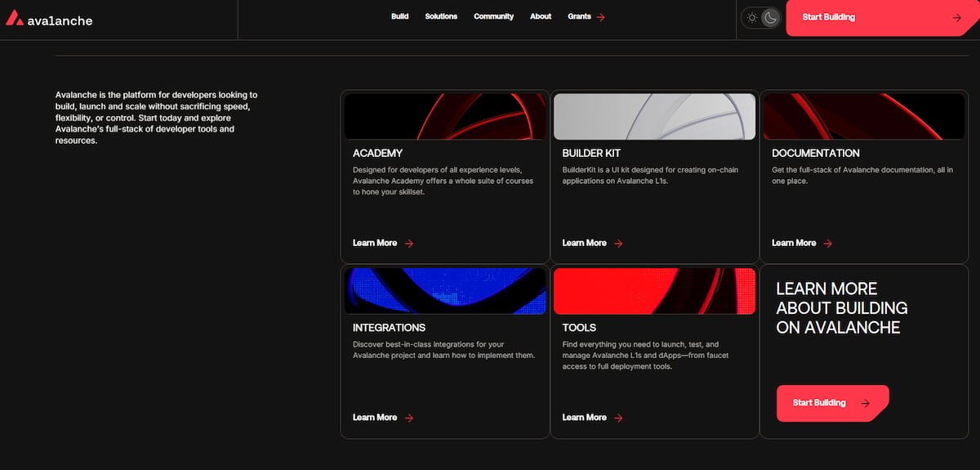
Task: Click the arrow in the card's Start Building button
Action: pos(865,403)
